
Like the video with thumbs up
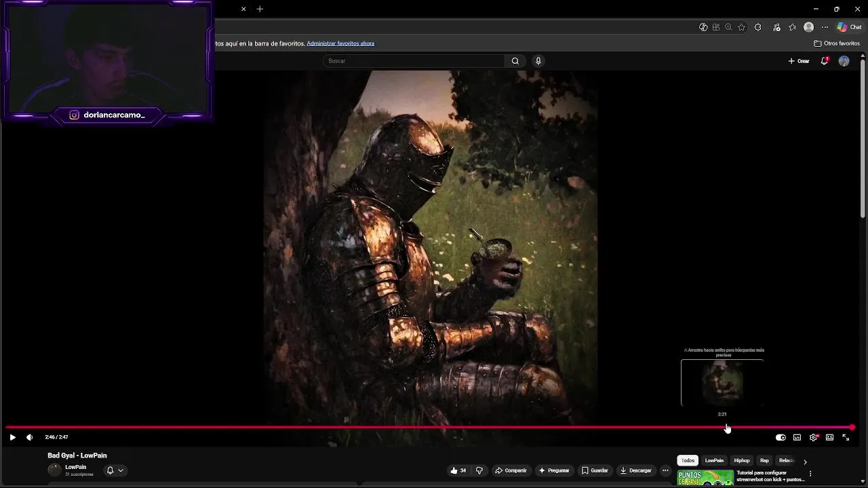(458, 470)
